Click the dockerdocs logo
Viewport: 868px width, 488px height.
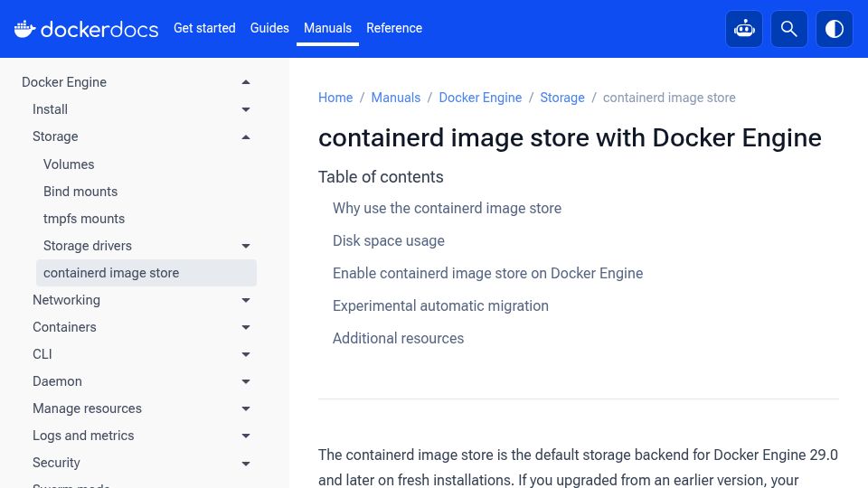click(x=87, y=29)
